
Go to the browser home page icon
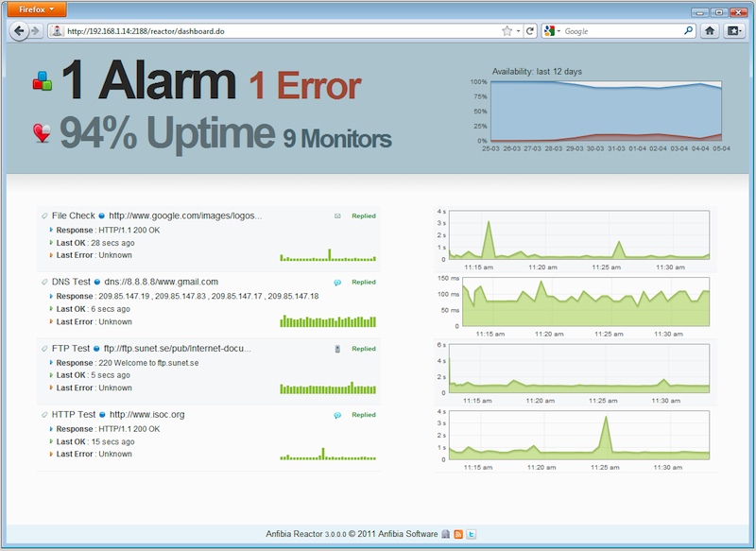point(710,31)
